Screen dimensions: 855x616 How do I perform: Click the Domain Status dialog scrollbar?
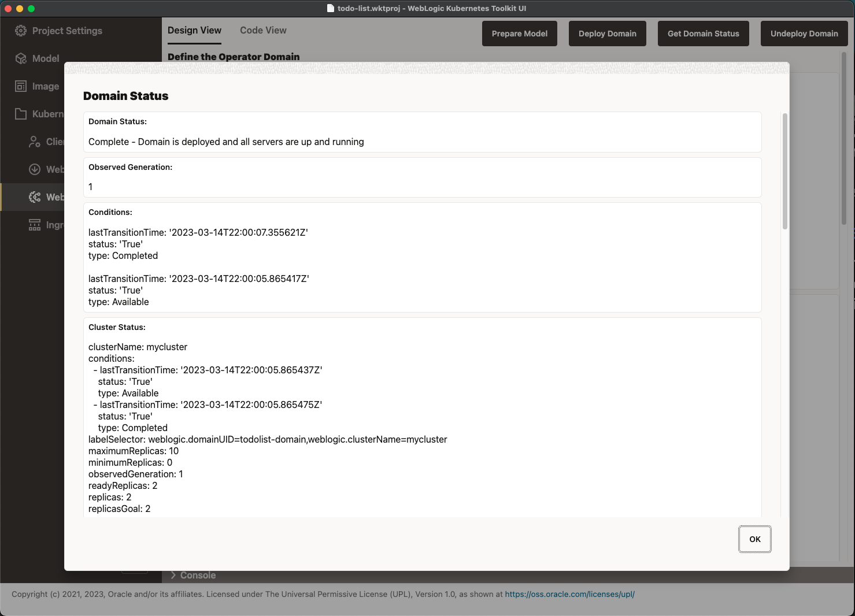785,171
